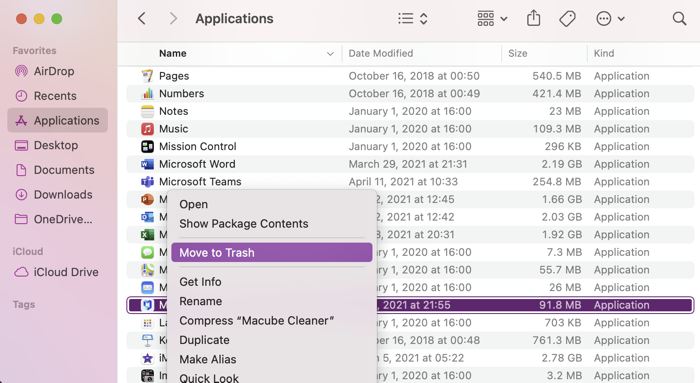
Task: Open OneDrive folder in the sidebar
Action: (x=58, y=219)
